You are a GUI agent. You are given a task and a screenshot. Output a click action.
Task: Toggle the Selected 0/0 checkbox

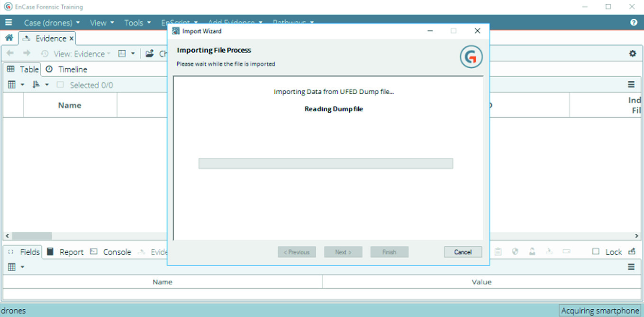tap(60, 85)
